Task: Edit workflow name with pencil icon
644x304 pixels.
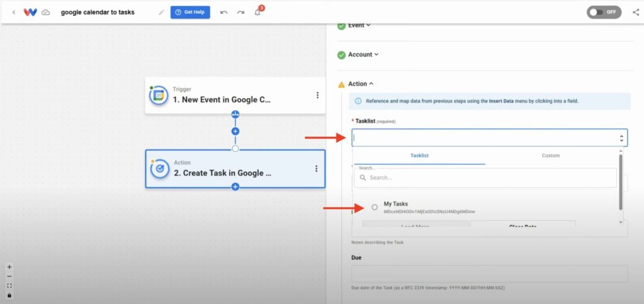Action: coord(161,13)
